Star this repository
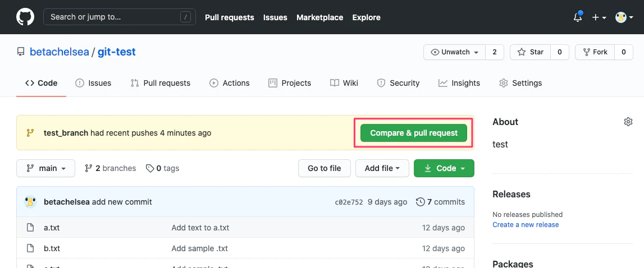Image resolution: width=644 pixels, height=268 pixels. pos(530,52)
